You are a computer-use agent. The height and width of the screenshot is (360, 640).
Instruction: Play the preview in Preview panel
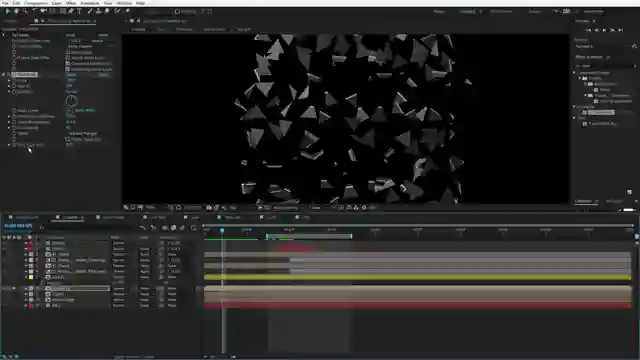coord(604,30)
